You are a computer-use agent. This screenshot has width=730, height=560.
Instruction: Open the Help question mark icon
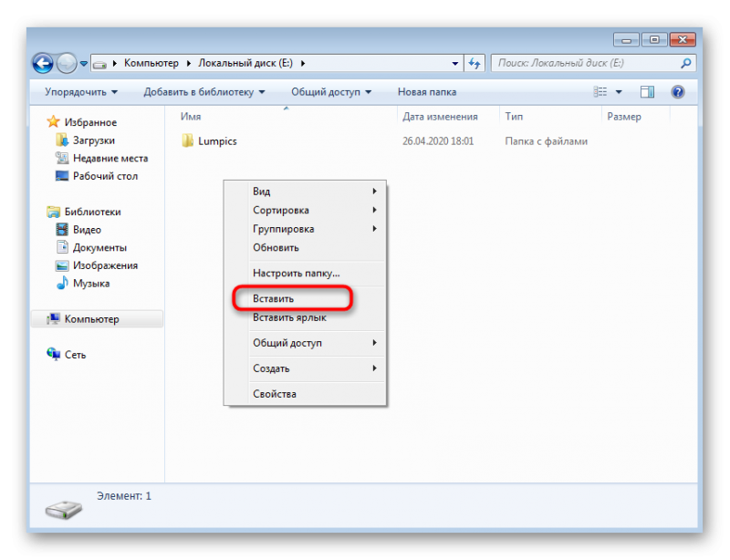[678, 92]
